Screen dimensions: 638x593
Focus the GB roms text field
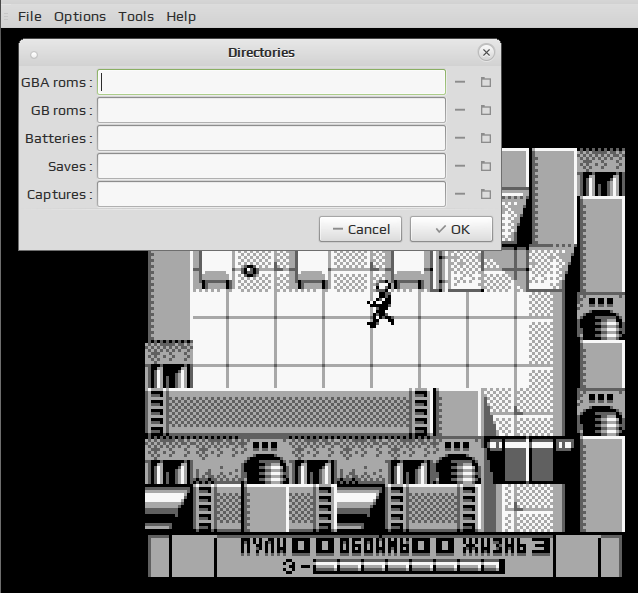[271, 110]
